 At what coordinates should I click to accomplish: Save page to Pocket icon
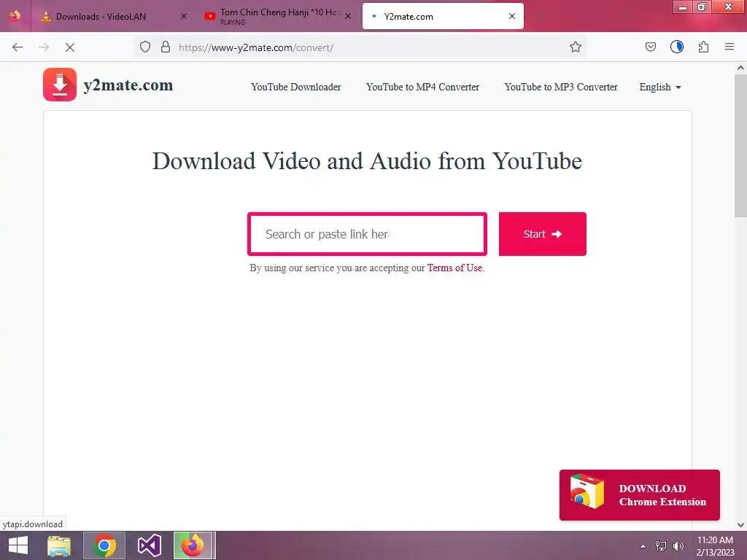point(650,47)
